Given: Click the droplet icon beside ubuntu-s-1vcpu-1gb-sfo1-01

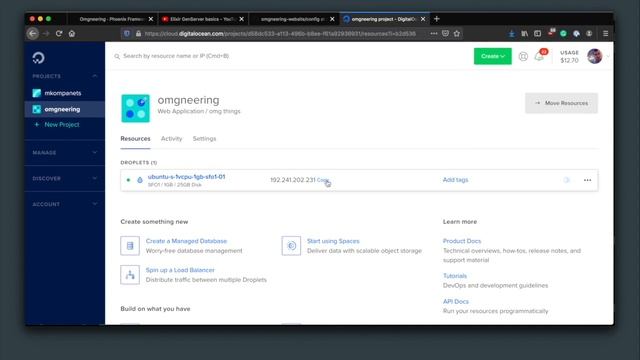Looking at the screenshot, I should (x=140, y=180).
